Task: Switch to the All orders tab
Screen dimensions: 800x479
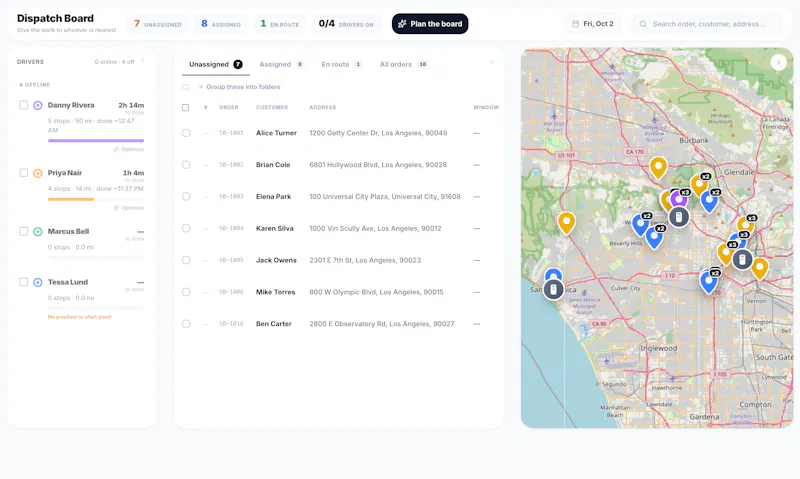Action: (x=403, y=64)
